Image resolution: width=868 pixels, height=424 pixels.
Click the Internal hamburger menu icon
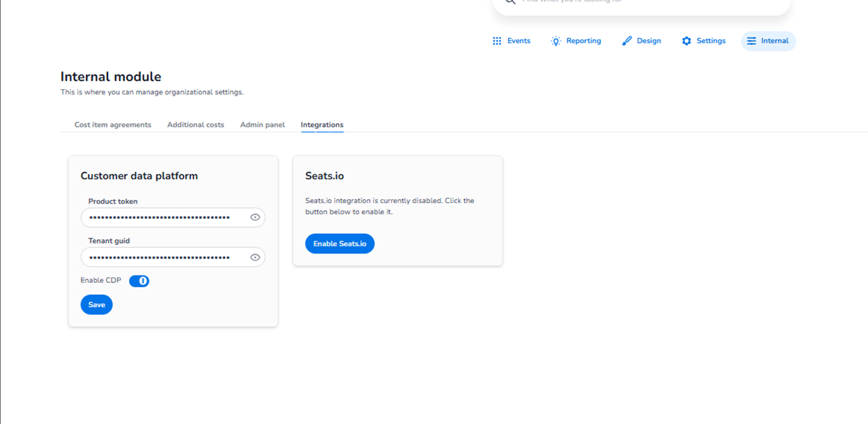(751, 41)
